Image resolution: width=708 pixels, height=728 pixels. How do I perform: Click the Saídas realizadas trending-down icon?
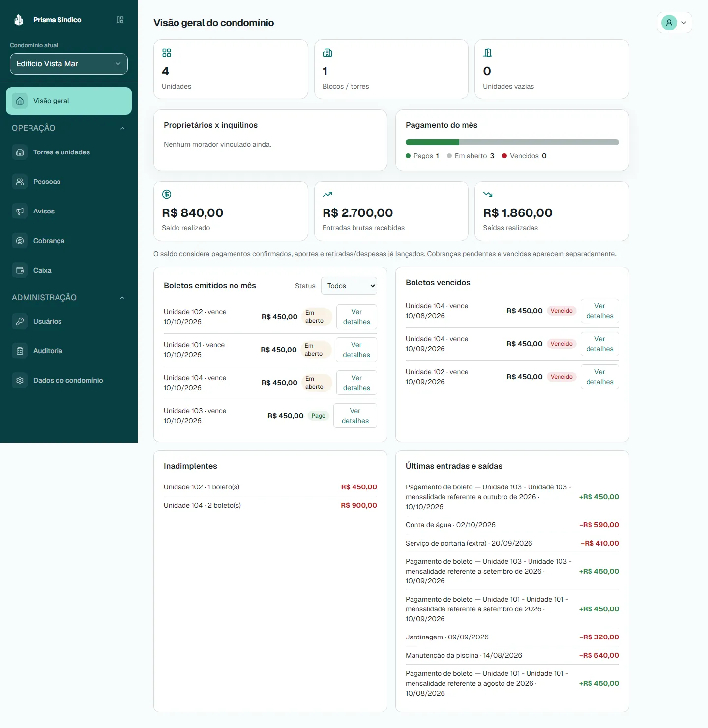[x=488, y=194]
